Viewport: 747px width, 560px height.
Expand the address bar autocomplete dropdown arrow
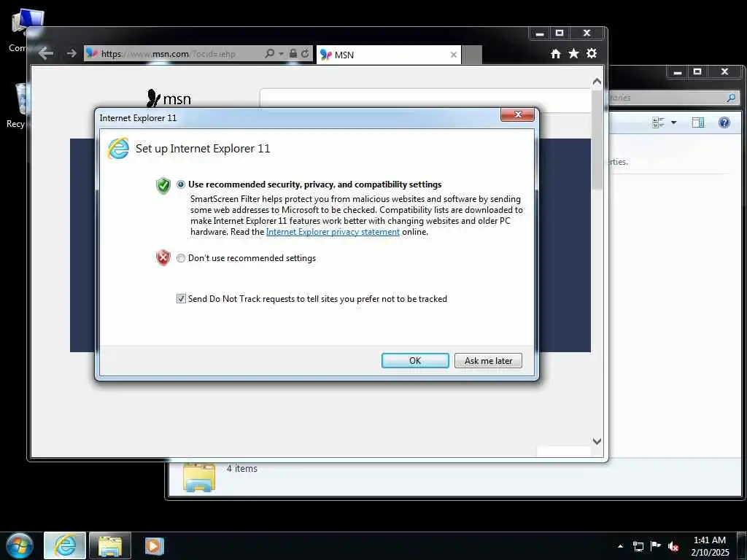coord(281,53)
